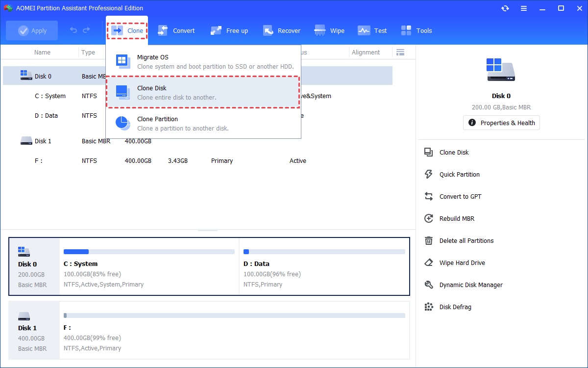Click the Clone Partition pie icon

click(122, 123)
